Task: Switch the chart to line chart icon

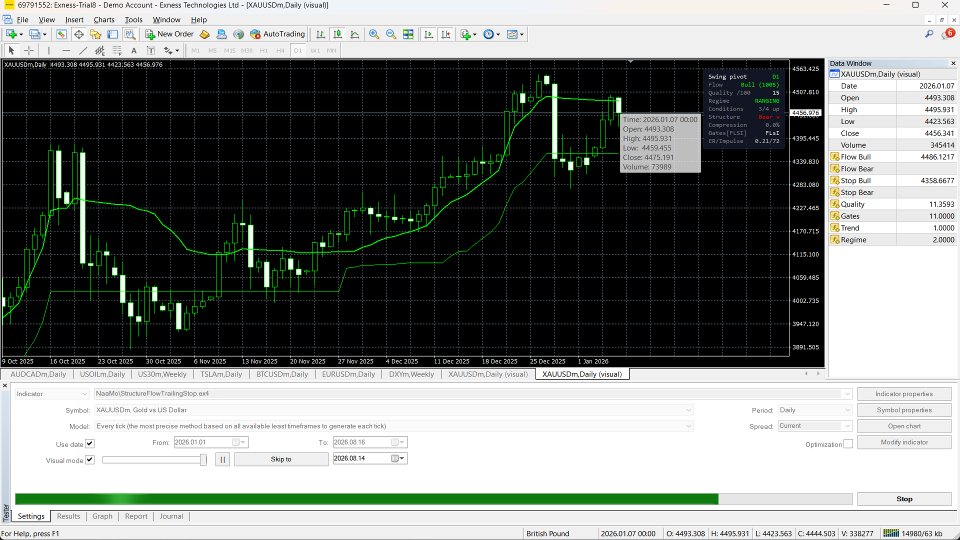Action: pos(354,34)
